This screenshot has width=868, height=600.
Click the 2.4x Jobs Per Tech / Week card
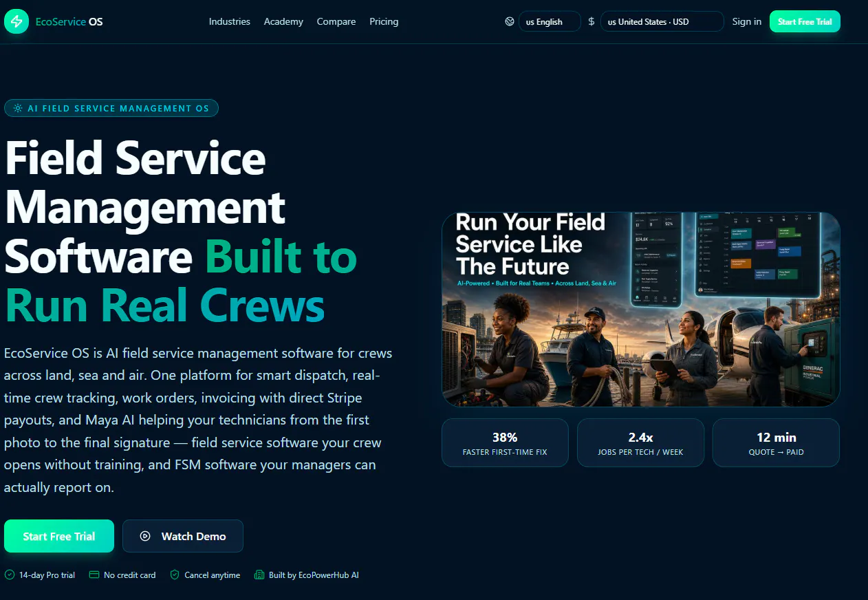(x=640, y=443)
